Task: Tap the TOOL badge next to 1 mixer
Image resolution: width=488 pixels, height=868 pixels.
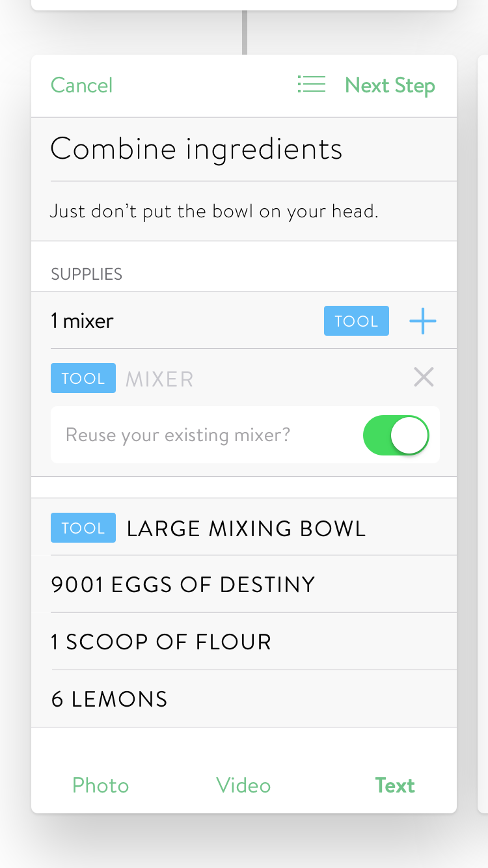Action: point(357,321)
